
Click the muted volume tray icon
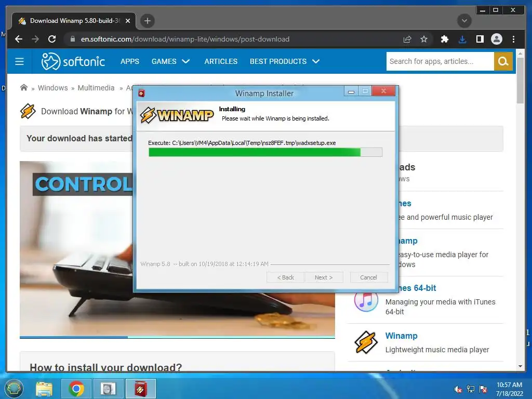pyautogui.click(x=458, y=389)
